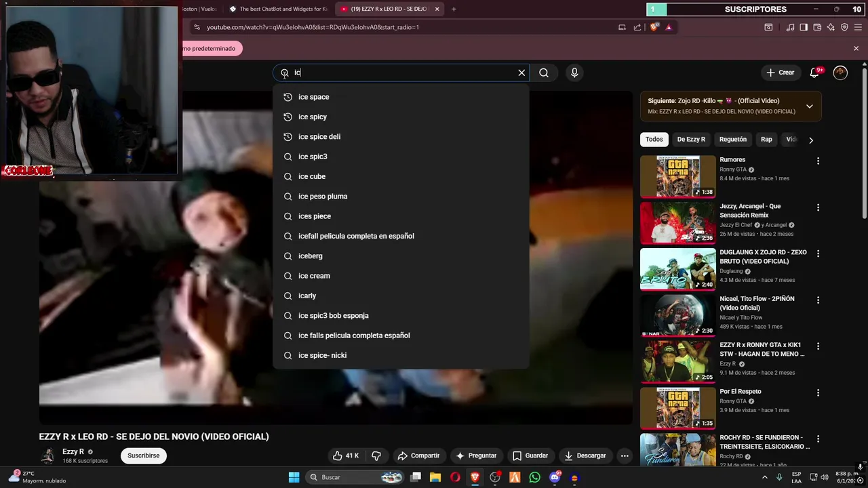Open Leo AI sparkle icon
This screenshot has width=868, height=488.
click(x=831, y=27)
